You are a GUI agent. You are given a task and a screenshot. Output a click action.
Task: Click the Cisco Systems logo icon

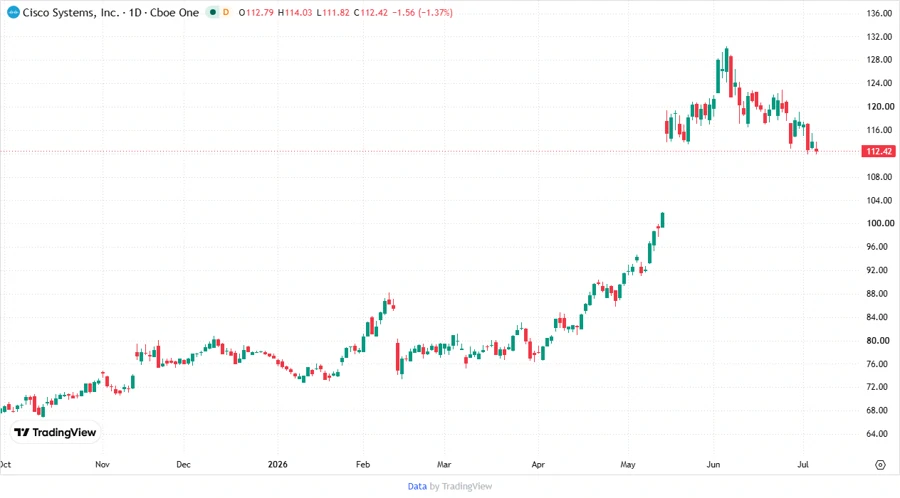pos(13,12)
